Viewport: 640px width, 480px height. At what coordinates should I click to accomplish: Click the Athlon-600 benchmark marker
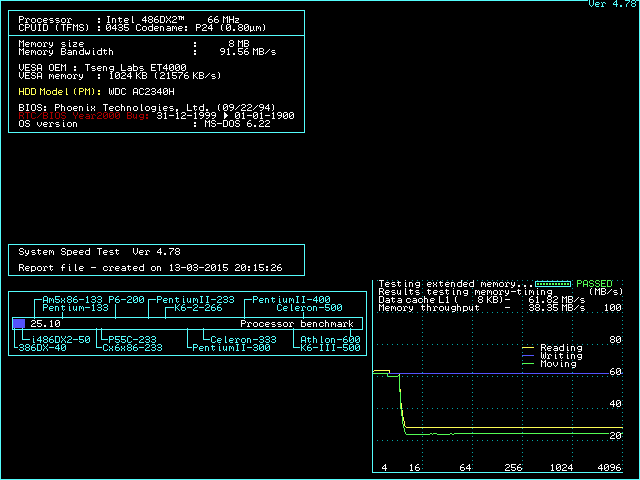(330, 340)
